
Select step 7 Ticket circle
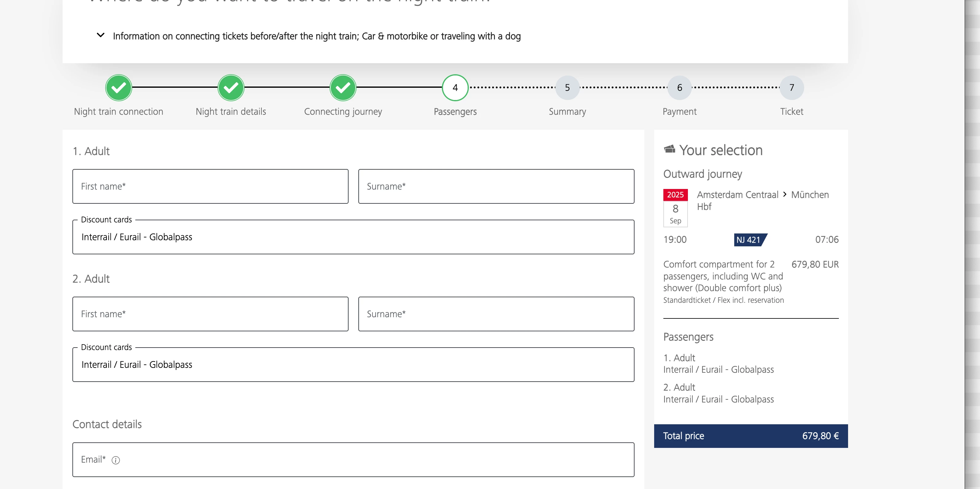[792, 87]
